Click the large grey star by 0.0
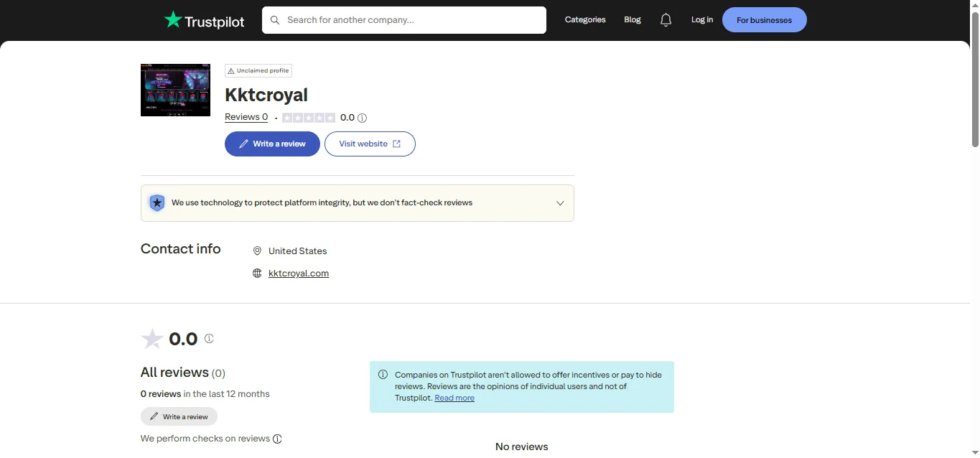 pyautogui.click(x=152, y=339)
